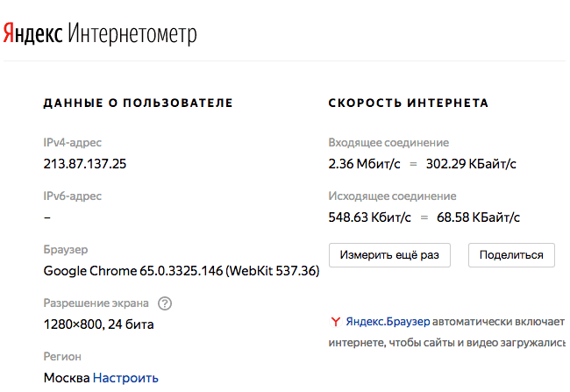The height and width of the screenshot is (392, 570).
Task: Select the 302.29 КБайт/с value
Action: click(x=471, y=164)
